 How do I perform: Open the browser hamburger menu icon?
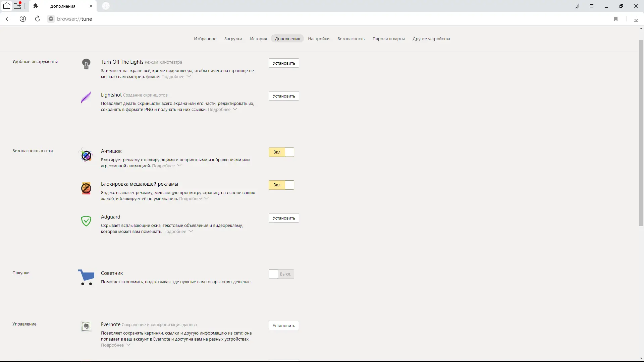point(592,6)
